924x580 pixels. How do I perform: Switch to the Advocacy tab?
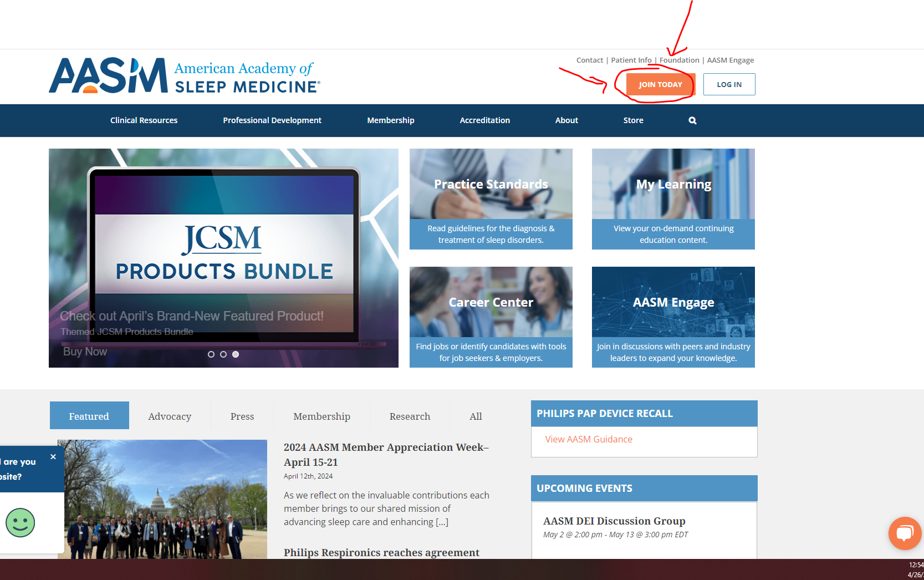tap(170, 416)
